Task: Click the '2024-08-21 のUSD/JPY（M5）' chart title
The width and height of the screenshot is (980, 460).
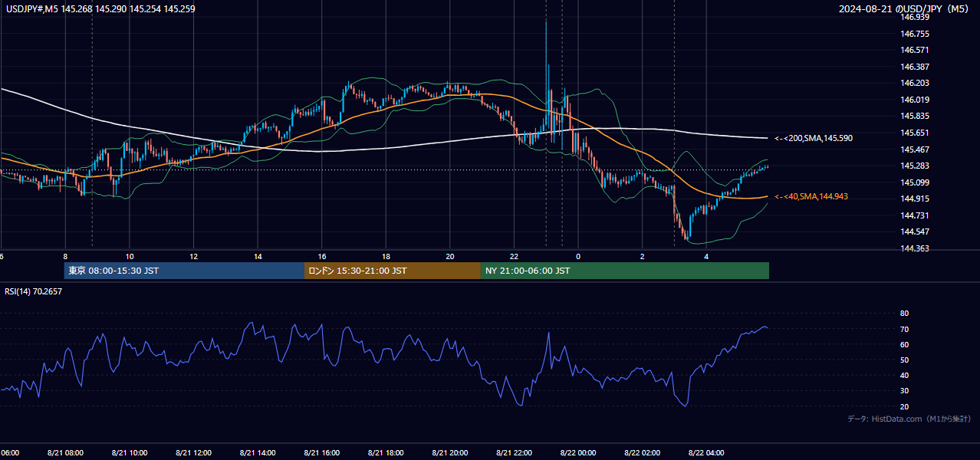Action: (906, 9)
